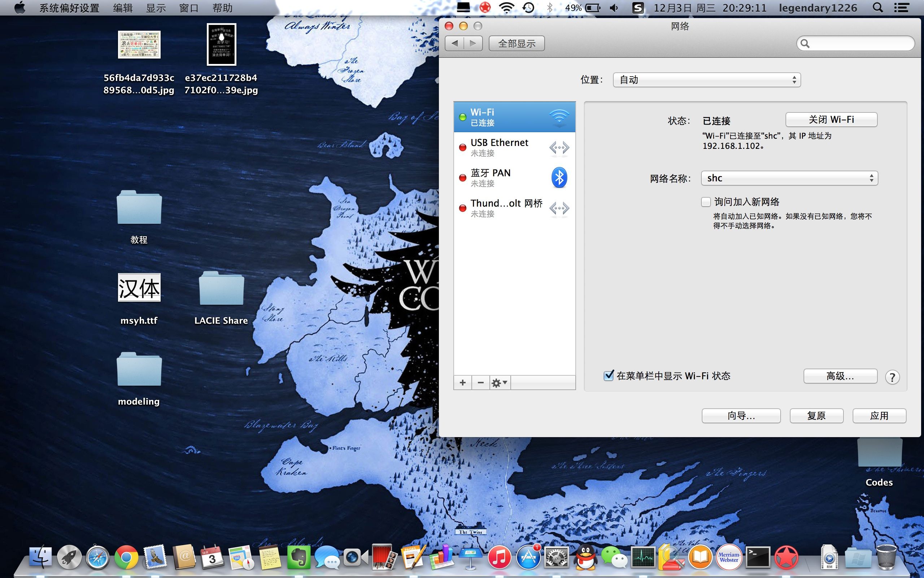Toggle the 询问加入新网络 checkbox
924x578 pixels.
(x=706, y=202)
